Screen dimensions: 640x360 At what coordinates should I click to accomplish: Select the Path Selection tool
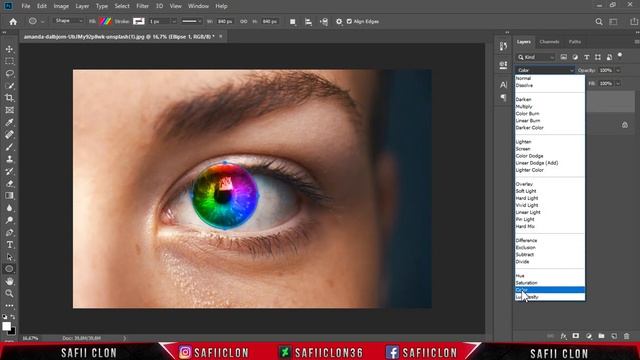[x=9, y=257]
